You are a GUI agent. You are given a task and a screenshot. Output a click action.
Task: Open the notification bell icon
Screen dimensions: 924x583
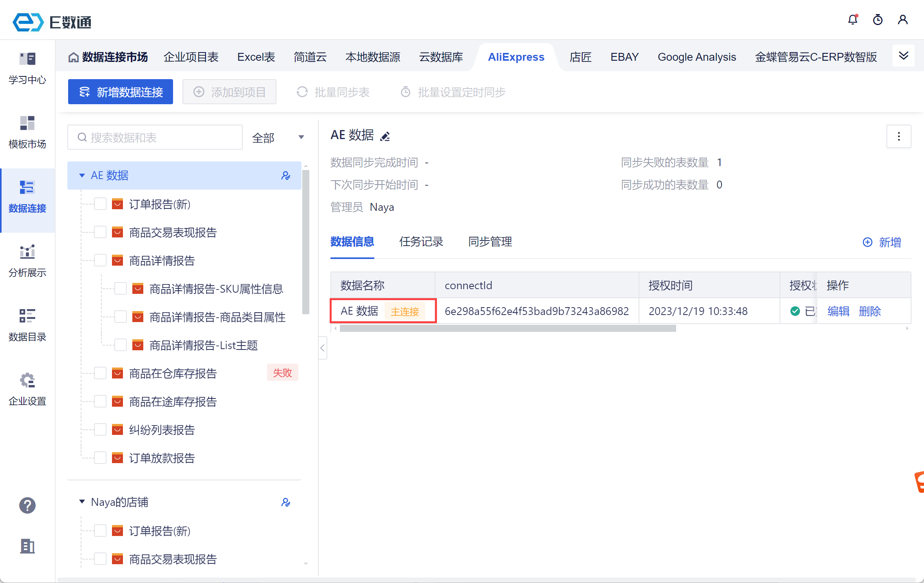click(x=853, y=20)
